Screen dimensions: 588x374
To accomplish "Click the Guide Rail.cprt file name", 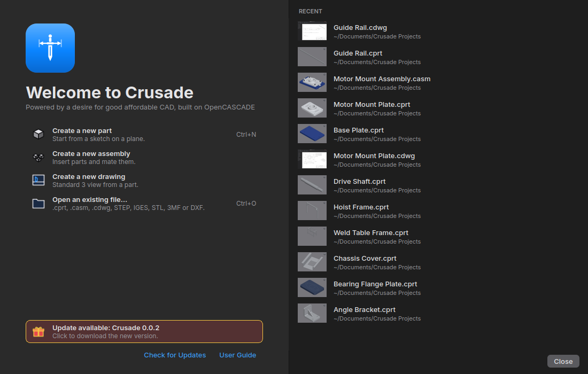I will click(x=358, y=53).
